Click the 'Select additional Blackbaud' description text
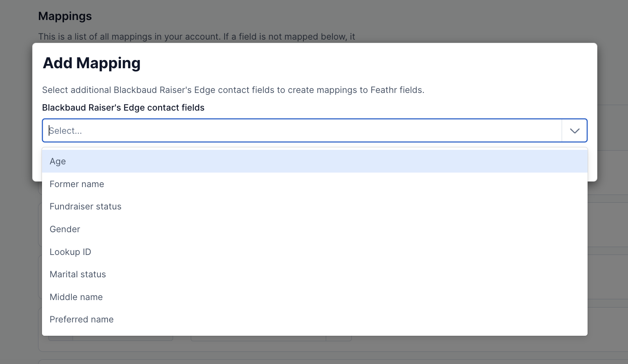This screenshot has height=364, width=628. coord(233,90)
